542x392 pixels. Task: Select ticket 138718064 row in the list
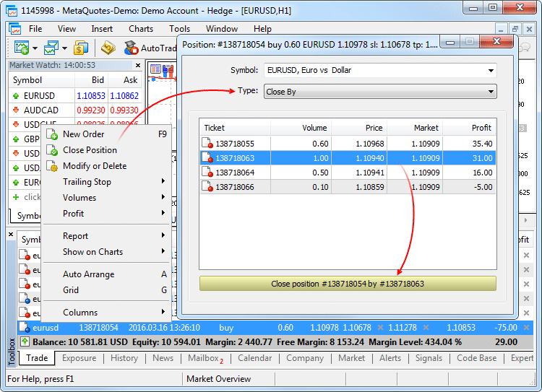[x=348, y=173]
